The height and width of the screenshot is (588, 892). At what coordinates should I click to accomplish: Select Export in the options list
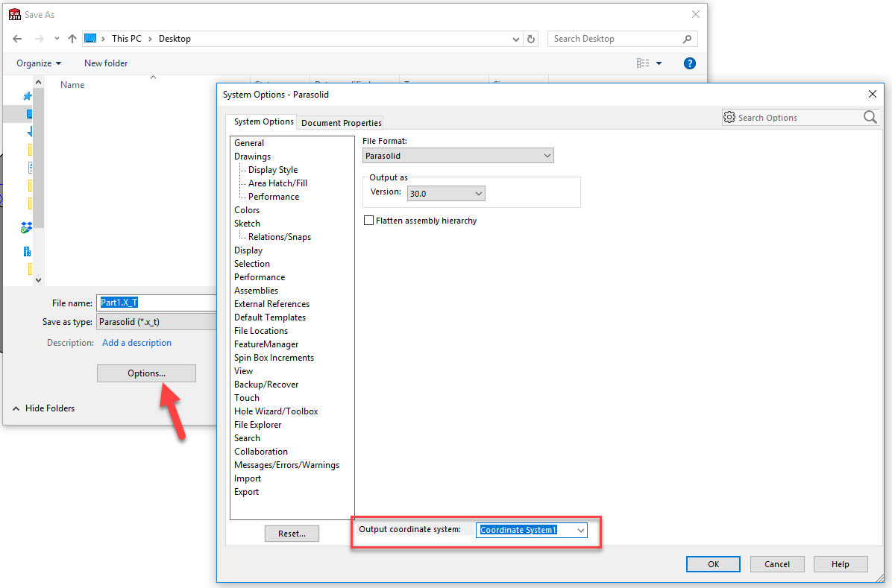[246, 492]
